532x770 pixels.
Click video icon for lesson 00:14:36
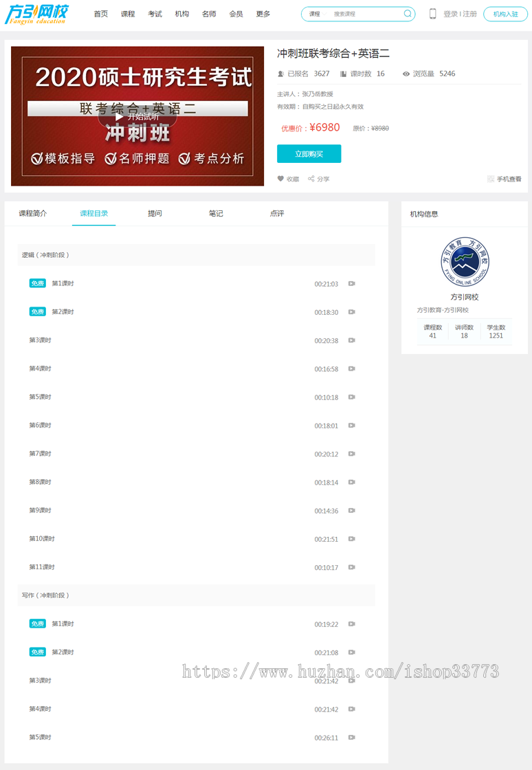352,511
